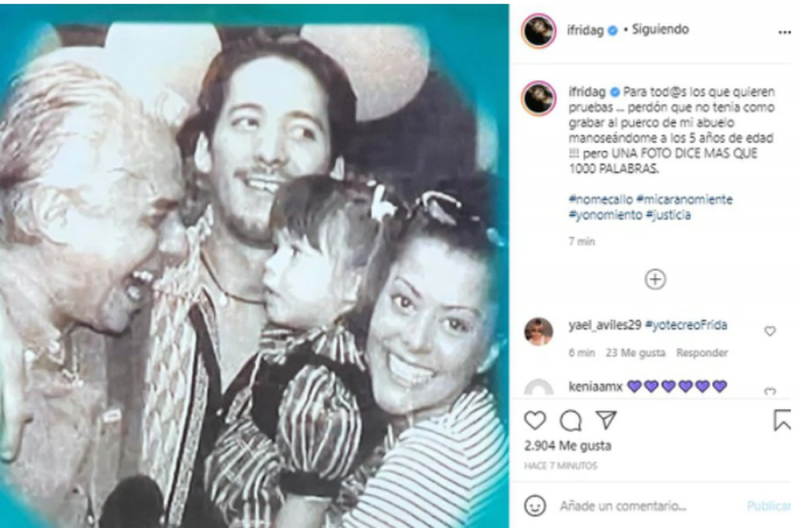Load more comments with the plus circle
This screenshot has width=800, height=528.
pyautogui.click(x=655, y=279)
